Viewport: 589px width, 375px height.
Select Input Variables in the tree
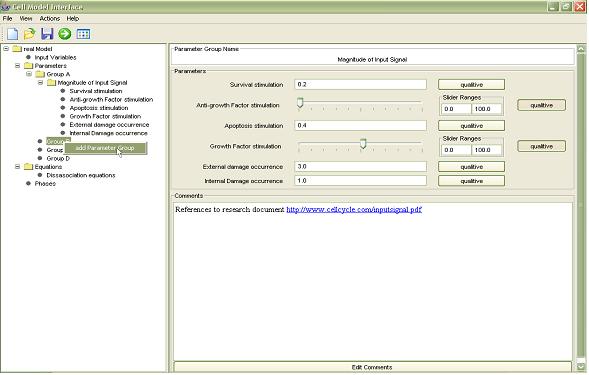pos(55,57)
